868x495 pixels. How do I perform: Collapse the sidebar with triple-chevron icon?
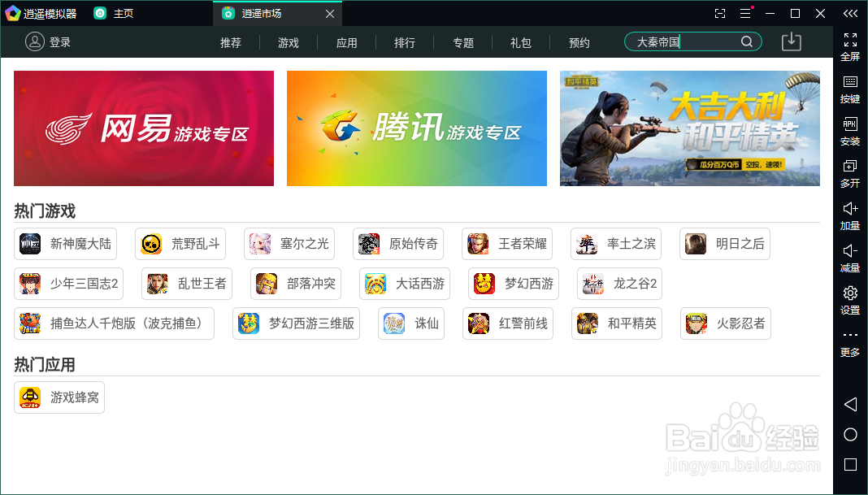tap(850, 13)
